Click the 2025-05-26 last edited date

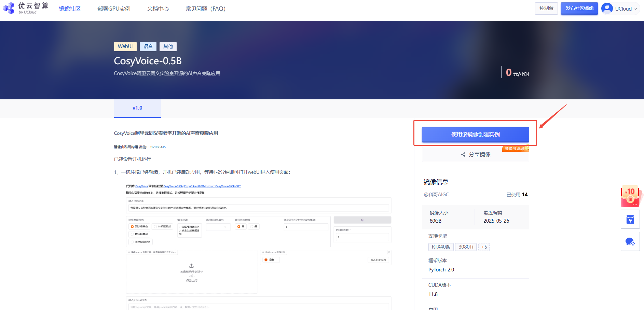(x=496, y=221)
